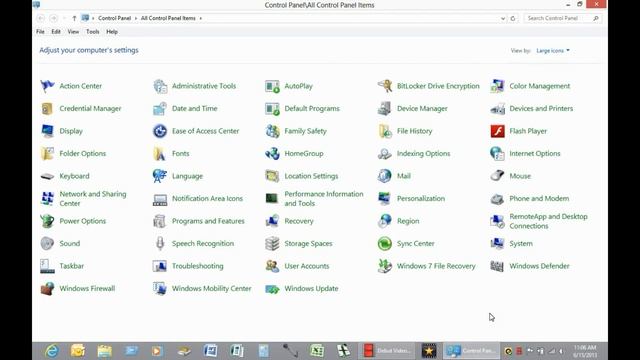Open the Fonts folder icon

pyautogui.click(x=160, y=153)
